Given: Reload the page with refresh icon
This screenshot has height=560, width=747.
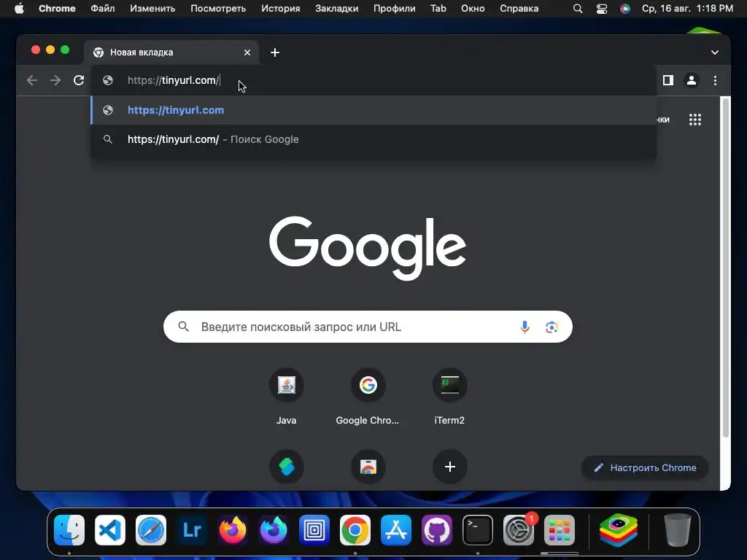Looking at the screenshot, I should click(79, 80).
